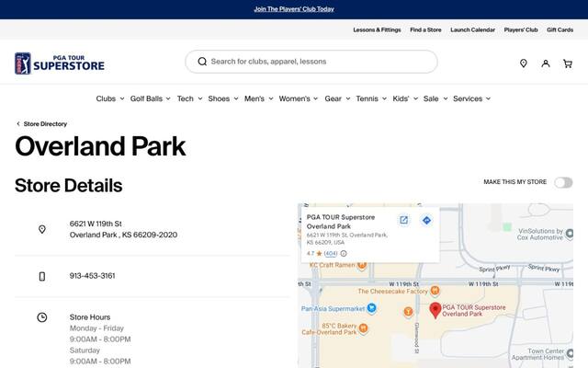
Task: Expand the Tennis menu
Action: [x=371, y=98]
